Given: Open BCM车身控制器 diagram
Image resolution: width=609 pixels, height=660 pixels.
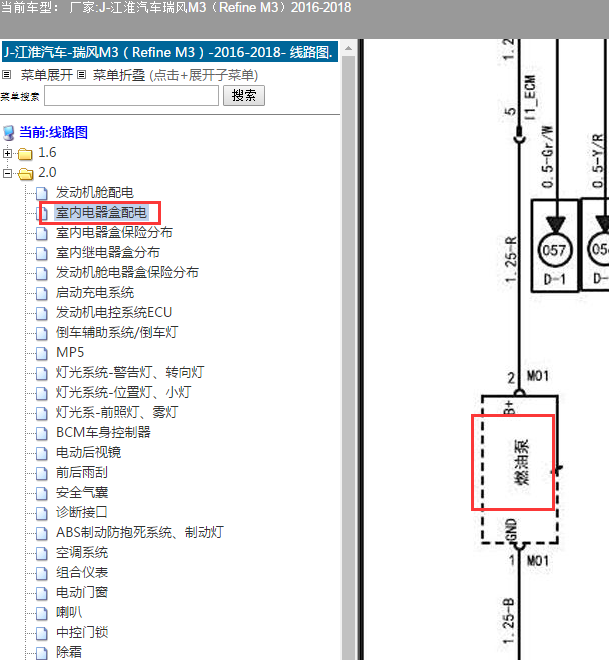Looking at the screenshot, I should 103,432.
